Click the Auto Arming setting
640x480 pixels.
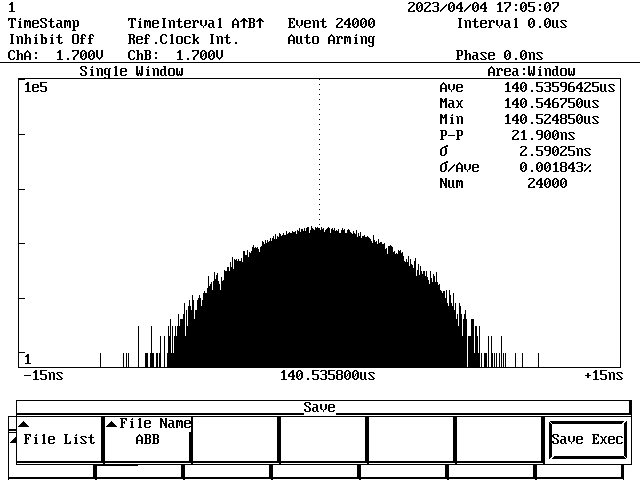pyautogui.click(x=331, y=39)
